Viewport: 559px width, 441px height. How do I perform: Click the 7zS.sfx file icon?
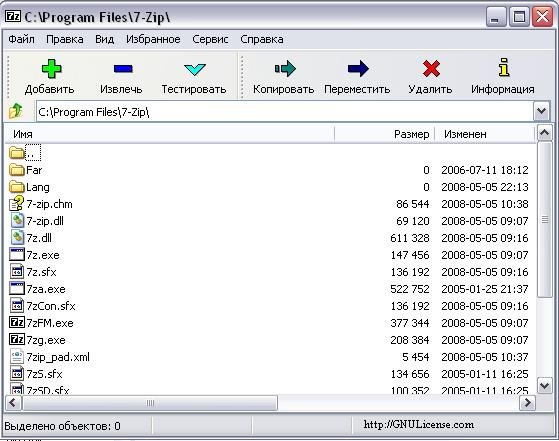point(17,373)
